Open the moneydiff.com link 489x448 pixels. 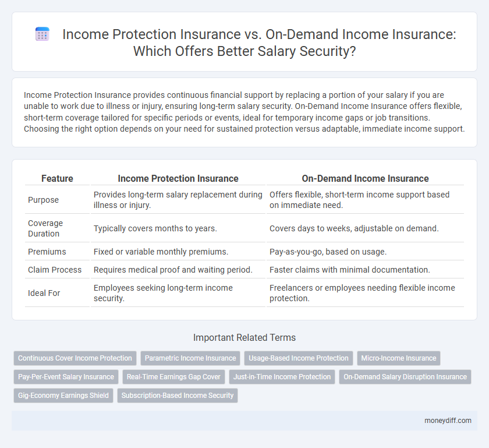(447, 420)
